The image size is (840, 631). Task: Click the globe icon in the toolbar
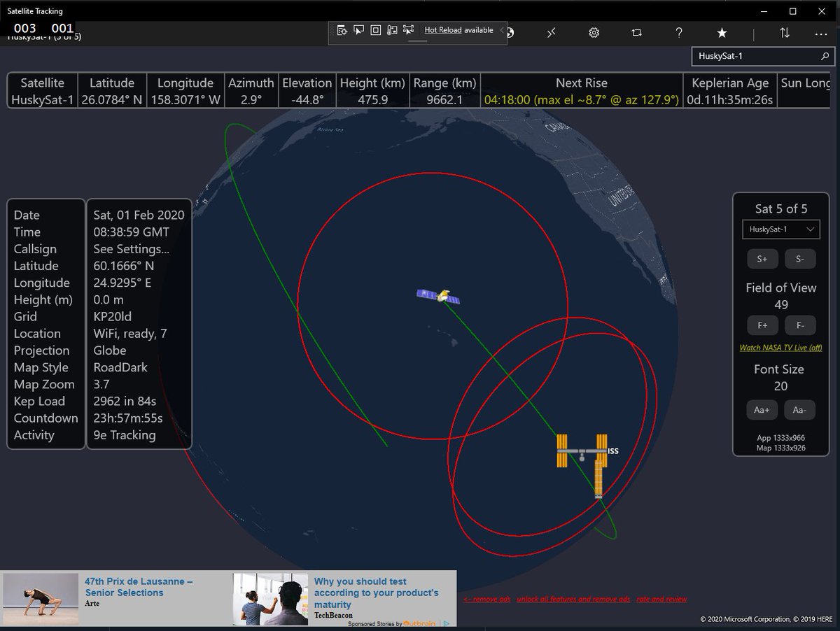coord(511,33)
